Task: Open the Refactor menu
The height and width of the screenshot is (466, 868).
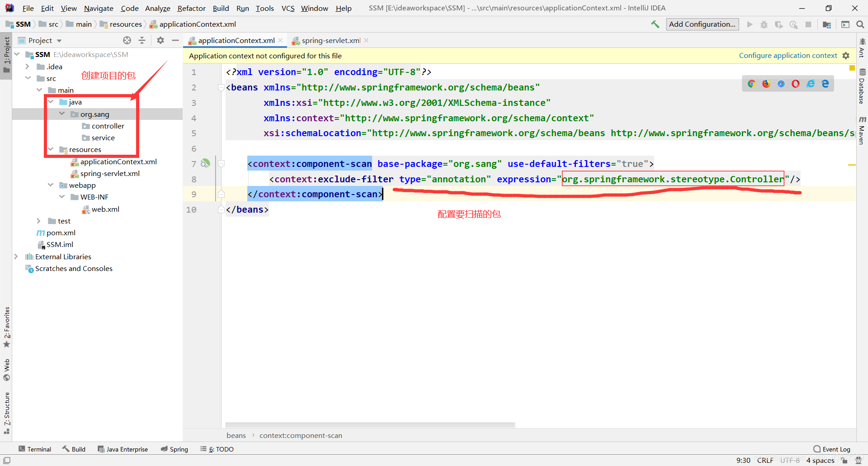Action: (x=191, y=8)
